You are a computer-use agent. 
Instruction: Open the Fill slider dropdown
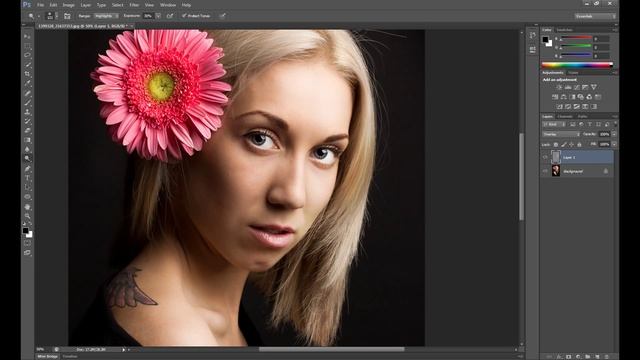(614, 144)
